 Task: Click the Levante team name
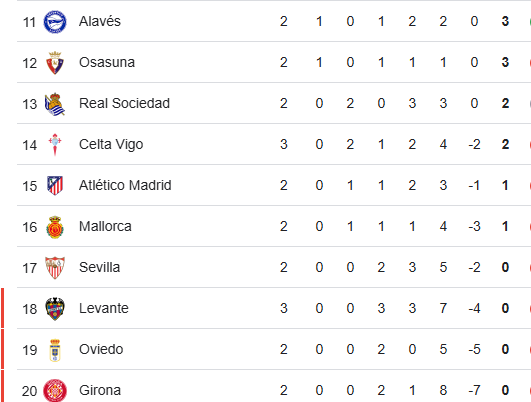coord(104,308)
